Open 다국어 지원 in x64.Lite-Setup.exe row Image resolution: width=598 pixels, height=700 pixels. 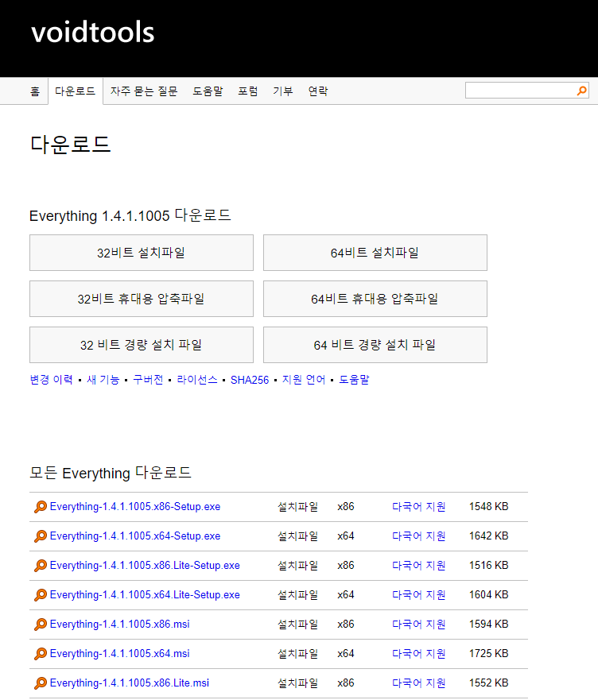(x=419, y=595)
